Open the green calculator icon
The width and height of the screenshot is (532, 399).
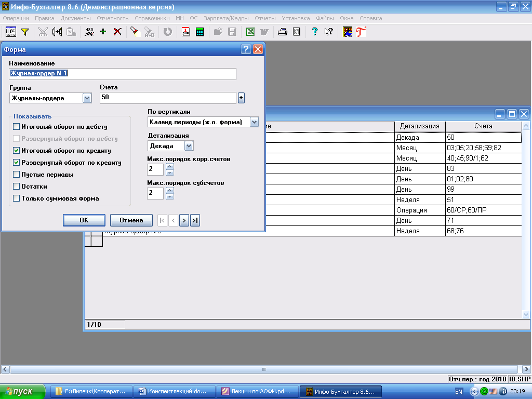[x=200, y=32]
